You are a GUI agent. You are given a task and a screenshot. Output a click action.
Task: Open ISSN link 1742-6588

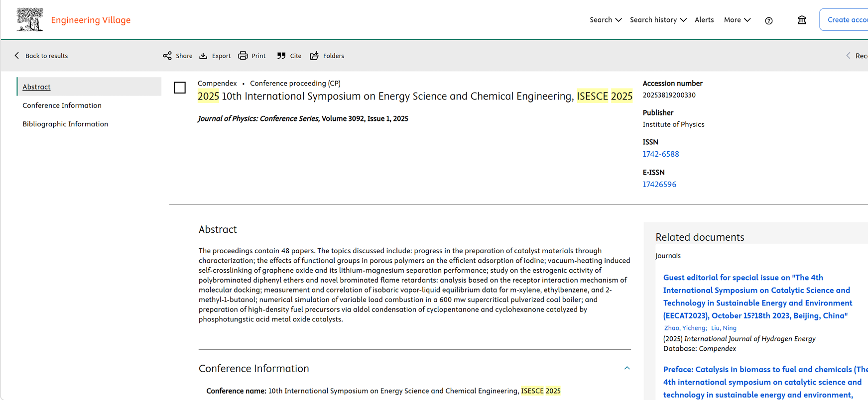(x=660, y=154)
